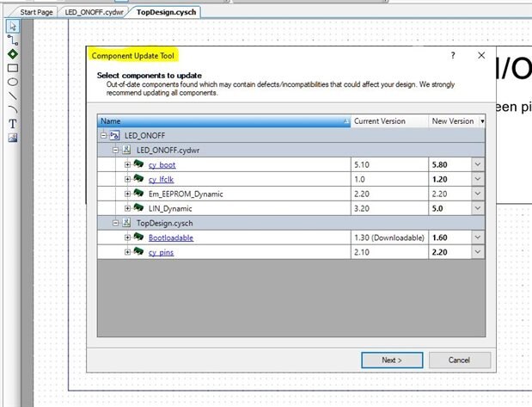Select the straight line drawing tool
This screenshot has width=532, height=407.
[13, 96]
